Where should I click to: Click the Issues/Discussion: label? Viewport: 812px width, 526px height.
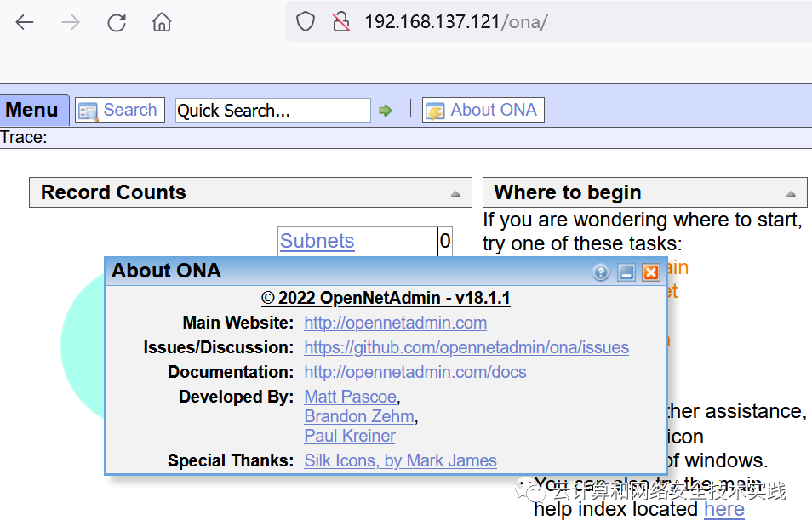(x=219, y=347)
